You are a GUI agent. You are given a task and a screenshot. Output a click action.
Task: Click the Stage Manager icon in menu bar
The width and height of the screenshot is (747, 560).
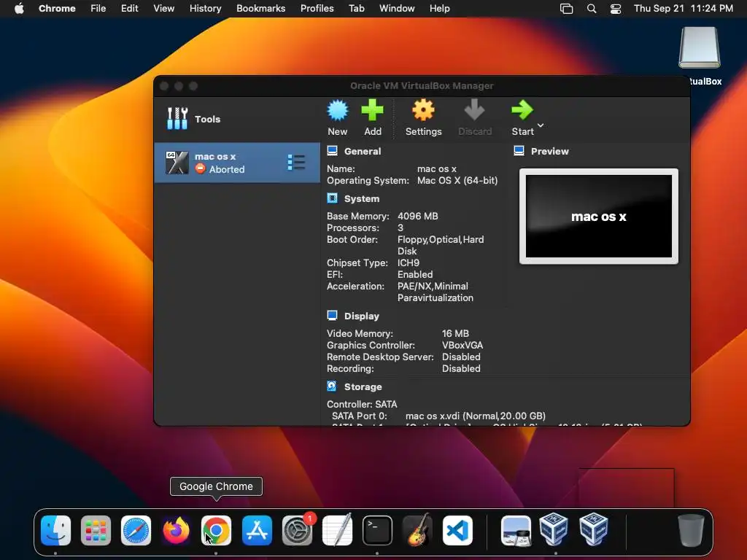[566, 9]
